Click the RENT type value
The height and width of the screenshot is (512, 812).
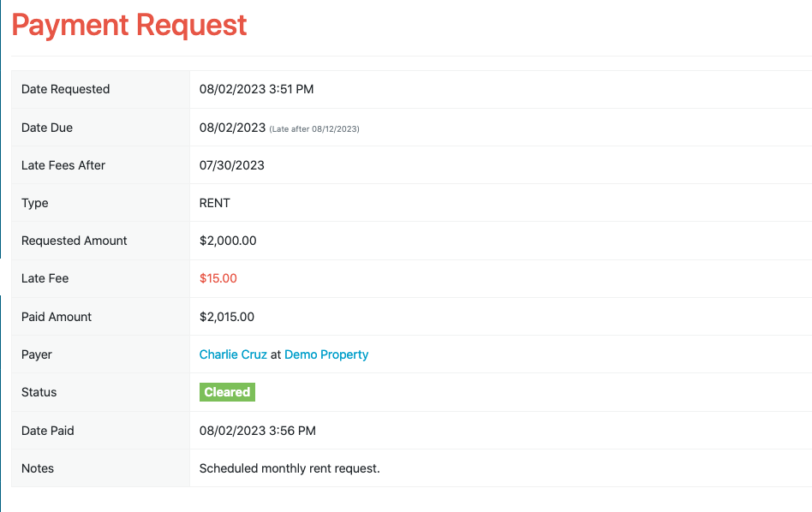[214, 203]
